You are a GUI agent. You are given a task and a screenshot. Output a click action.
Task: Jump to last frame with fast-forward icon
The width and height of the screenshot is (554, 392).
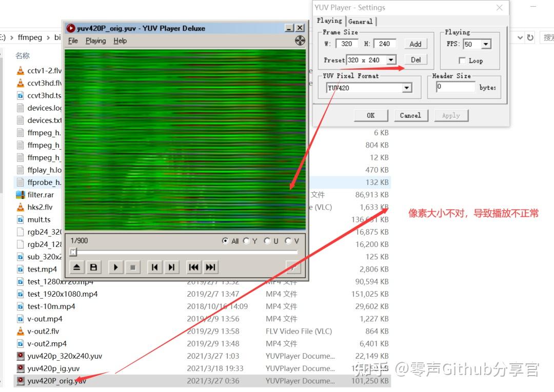[x=210, y=267]
